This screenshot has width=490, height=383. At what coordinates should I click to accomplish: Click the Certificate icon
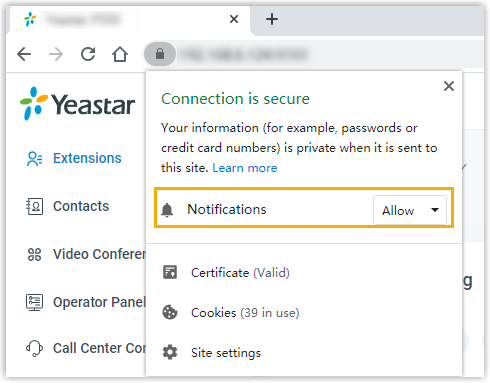pos(170,272)
